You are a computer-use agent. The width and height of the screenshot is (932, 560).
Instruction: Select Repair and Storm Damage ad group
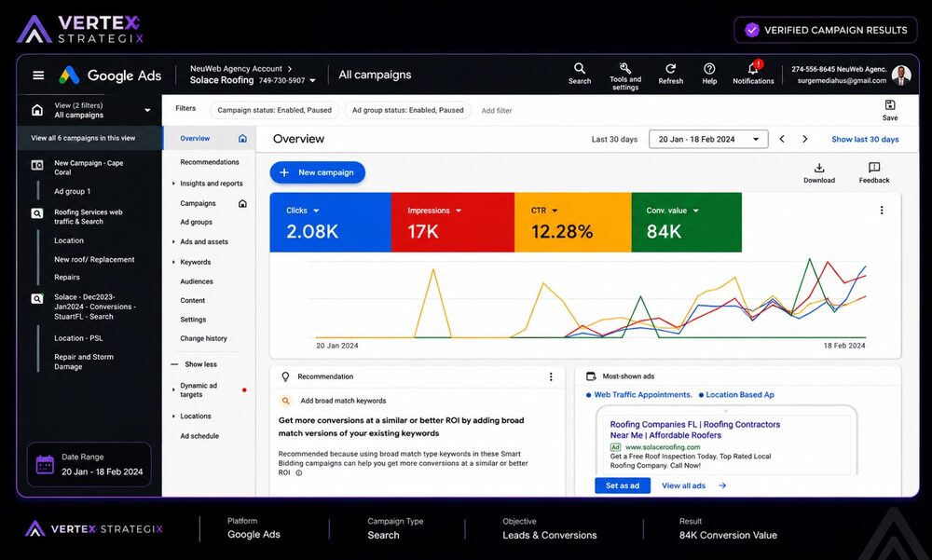coord(84,362)
